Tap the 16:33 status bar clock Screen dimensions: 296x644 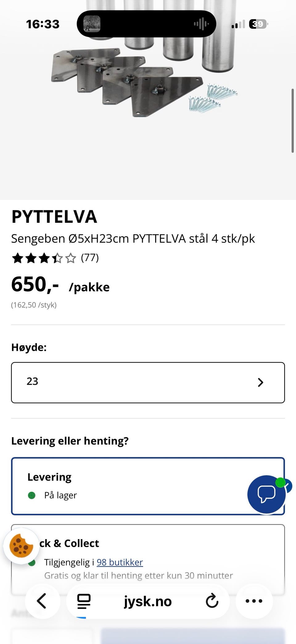(x=43, y=24)
